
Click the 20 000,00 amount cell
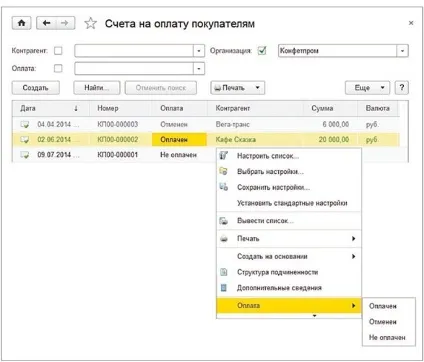pos(330,139)
